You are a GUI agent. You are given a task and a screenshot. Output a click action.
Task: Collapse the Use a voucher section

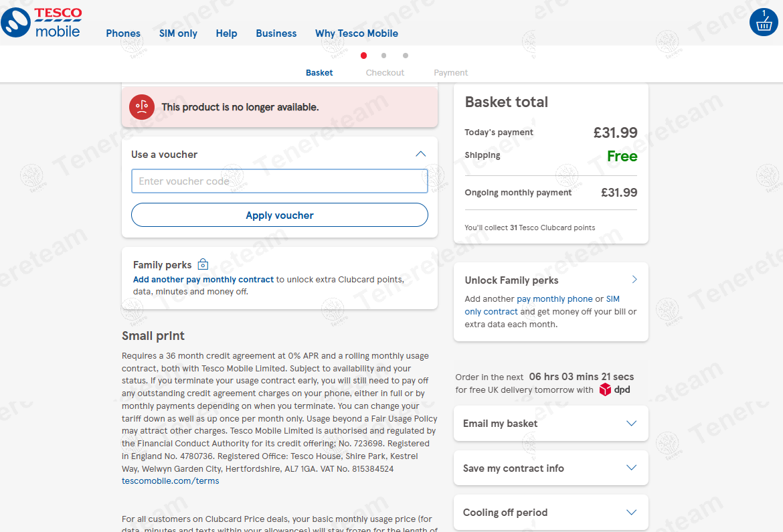pyautogui.click(x=420, y=154)
